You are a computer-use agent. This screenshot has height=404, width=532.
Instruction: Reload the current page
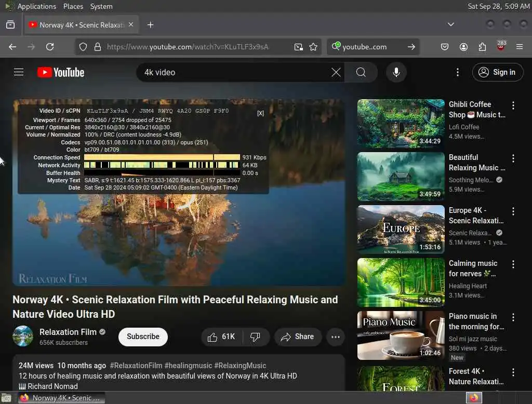coord(50,47)
